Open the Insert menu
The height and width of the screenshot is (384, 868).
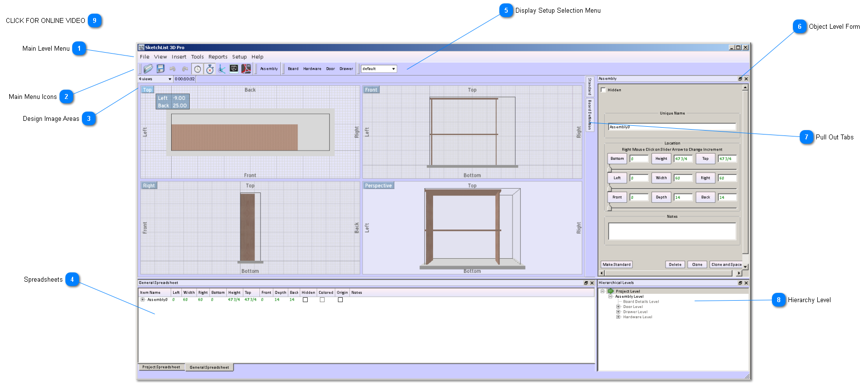pos(179,57)
